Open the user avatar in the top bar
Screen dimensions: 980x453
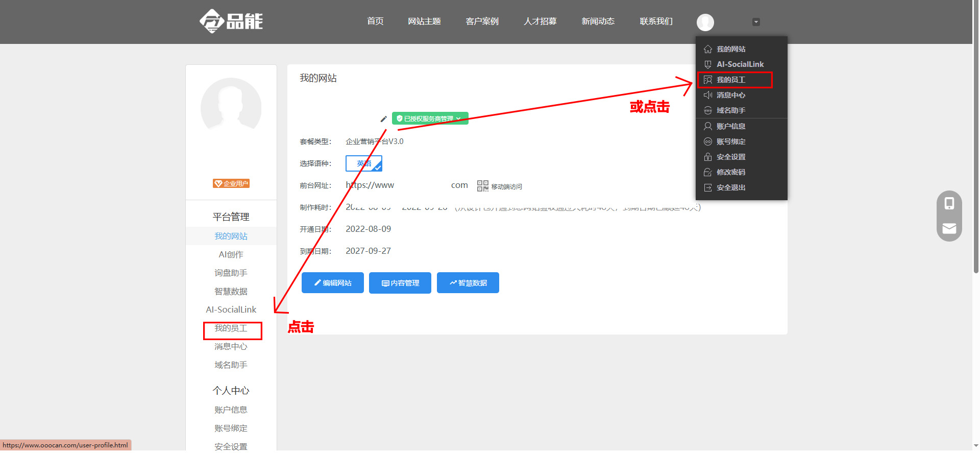pos(705,22)
